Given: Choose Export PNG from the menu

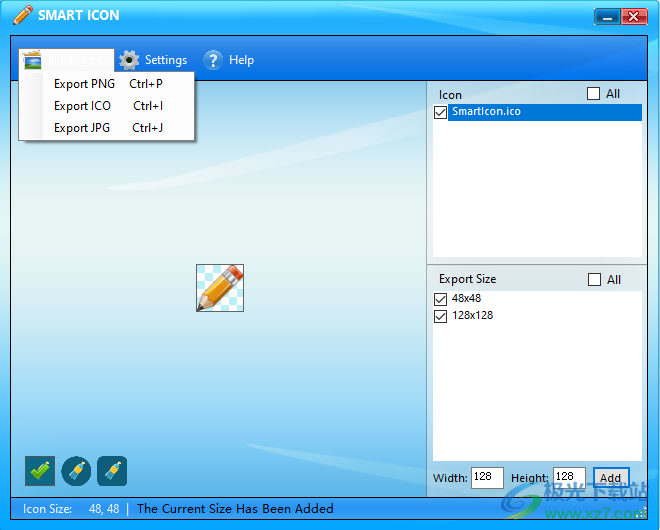Looking at the screenshot, I should point(108,84).
